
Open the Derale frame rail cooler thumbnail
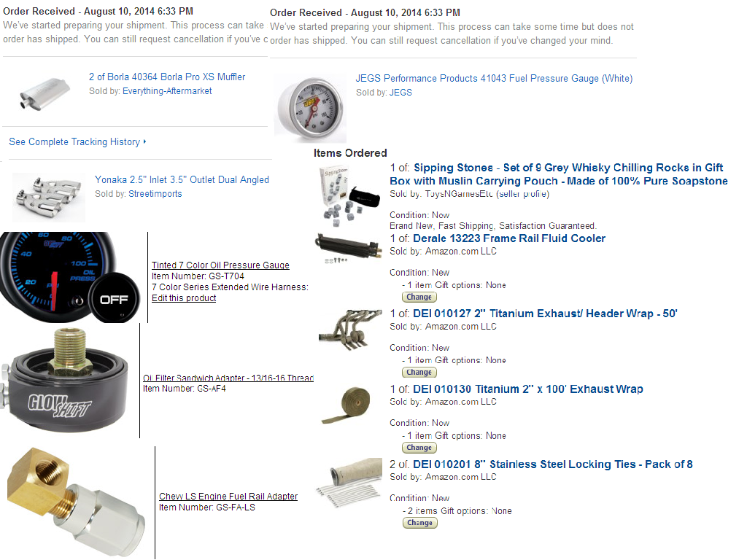coord(349,248)
